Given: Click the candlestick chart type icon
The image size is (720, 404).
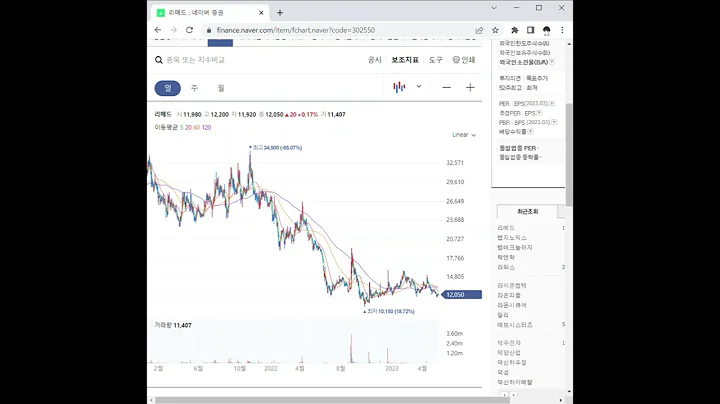Looking at the screenshot, I should (399, 87).
